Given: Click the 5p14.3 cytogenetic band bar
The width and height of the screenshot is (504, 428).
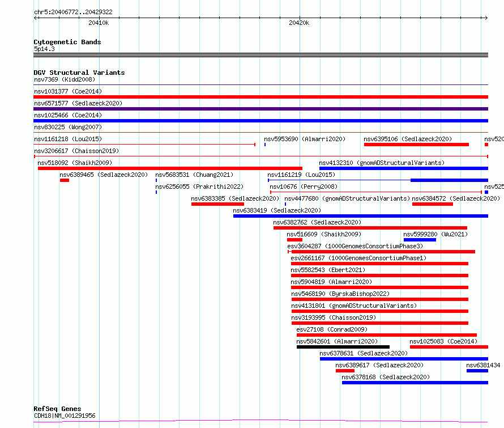Looking at the screenshot, I should [x=260, y=55].
